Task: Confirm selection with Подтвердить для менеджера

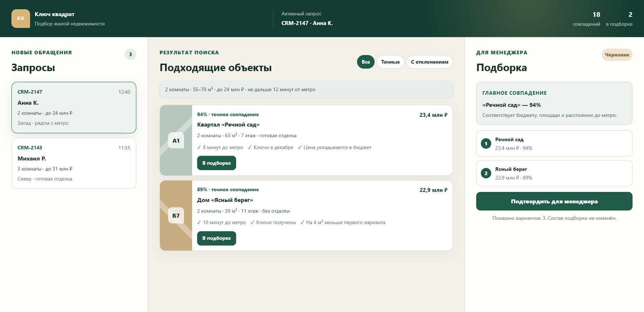Action: pos(554,201)
